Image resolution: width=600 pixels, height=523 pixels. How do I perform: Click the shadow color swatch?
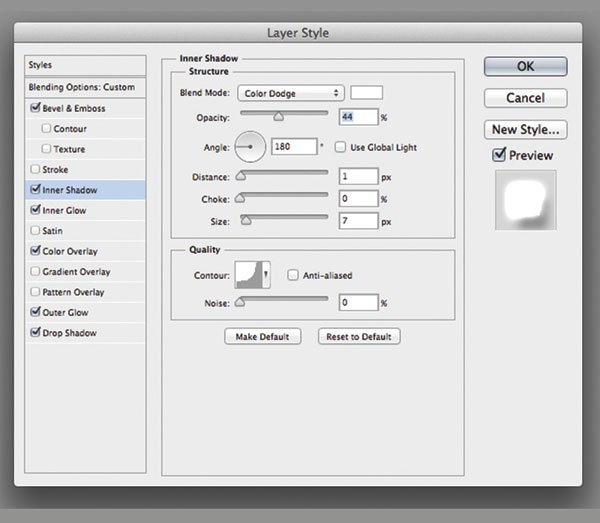click(366, 93)
